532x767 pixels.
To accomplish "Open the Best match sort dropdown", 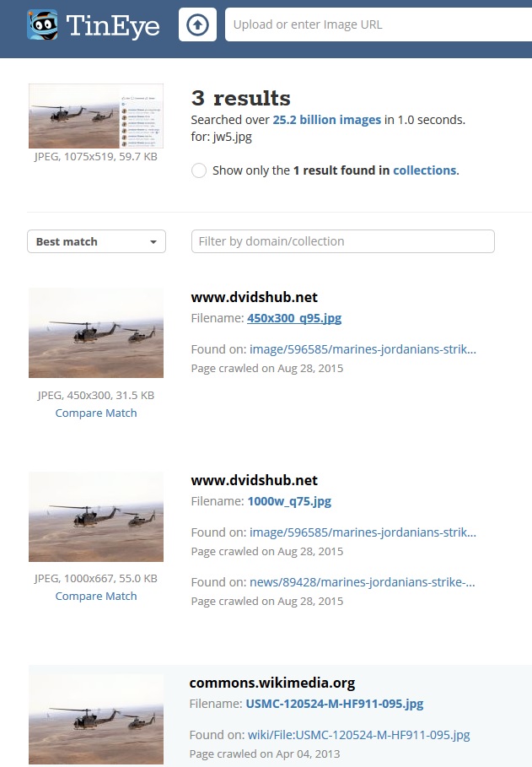I will point(96,241).
